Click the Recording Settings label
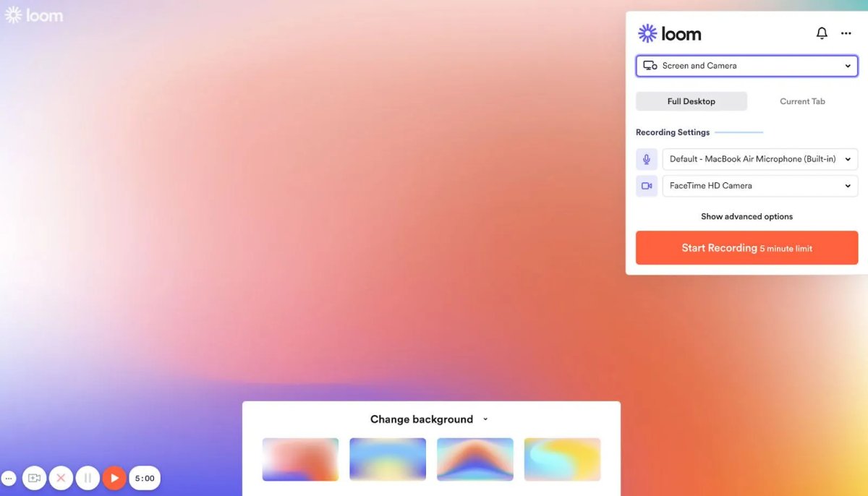Screen dimensions: 868x496 pyautogui.click(x=673, y=132)
